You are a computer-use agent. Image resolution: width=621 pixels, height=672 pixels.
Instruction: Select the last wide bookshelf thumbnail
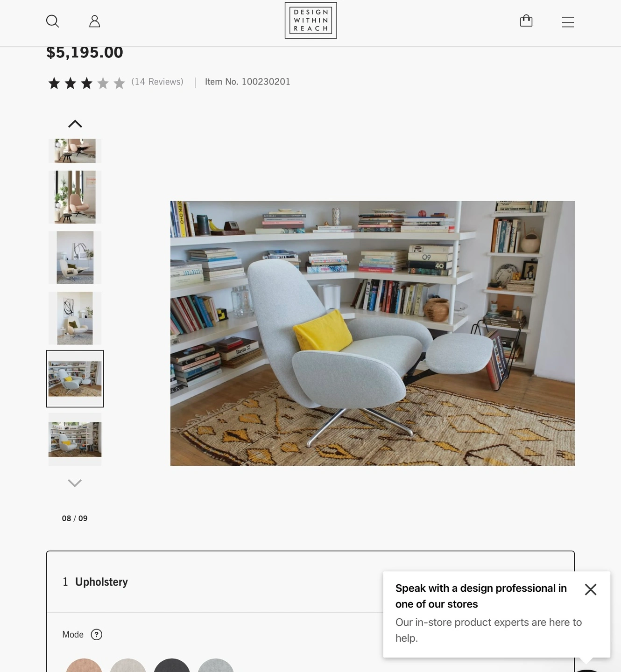pyautogui.click(x=75, y=439)
